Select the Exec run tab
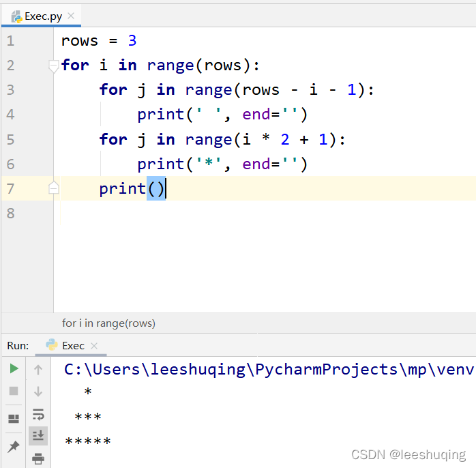476x468 pixels. pos(71,346)
